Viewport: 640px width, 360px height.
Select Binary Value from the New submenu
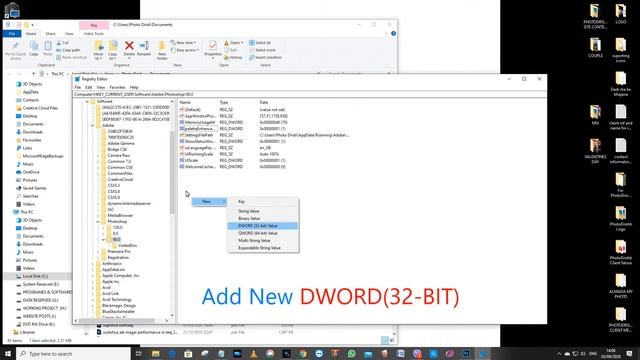pos(263,218)
